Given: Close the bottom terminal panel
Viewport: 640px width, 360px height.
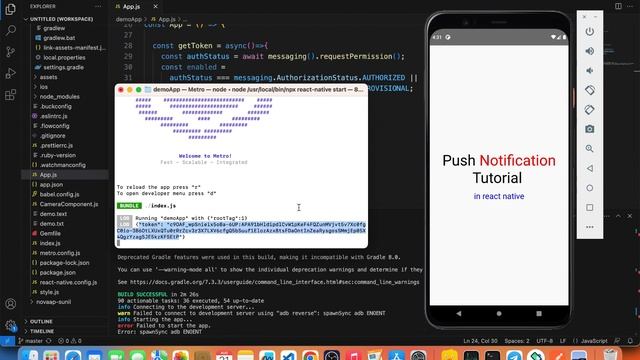Looking at the screenshot, I should click(630, 216).
